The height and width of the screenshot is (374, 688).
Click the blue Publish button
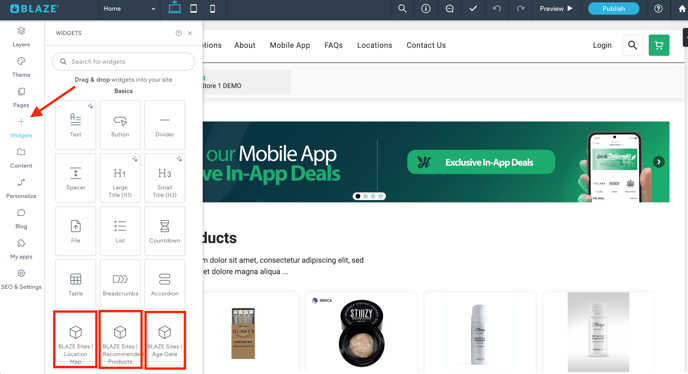click(x=613, y=8)
